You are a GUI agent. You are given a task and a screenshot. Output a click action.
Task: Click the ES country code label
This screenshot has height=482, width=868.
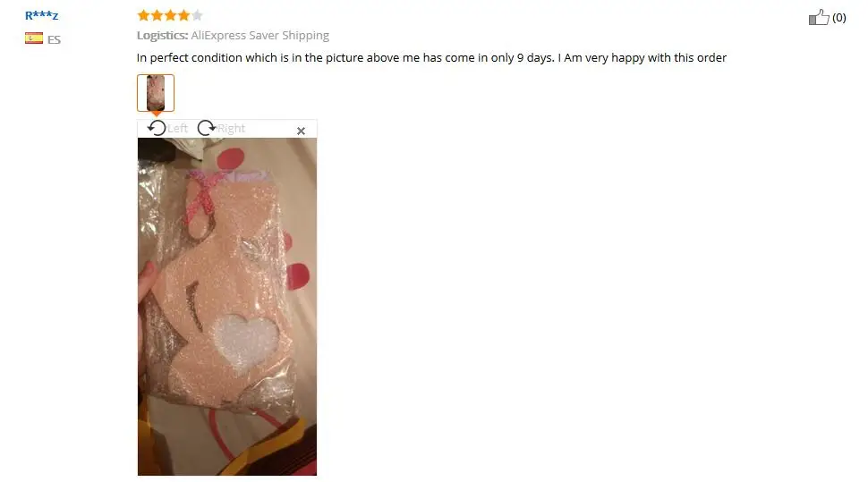click(54, 40)
